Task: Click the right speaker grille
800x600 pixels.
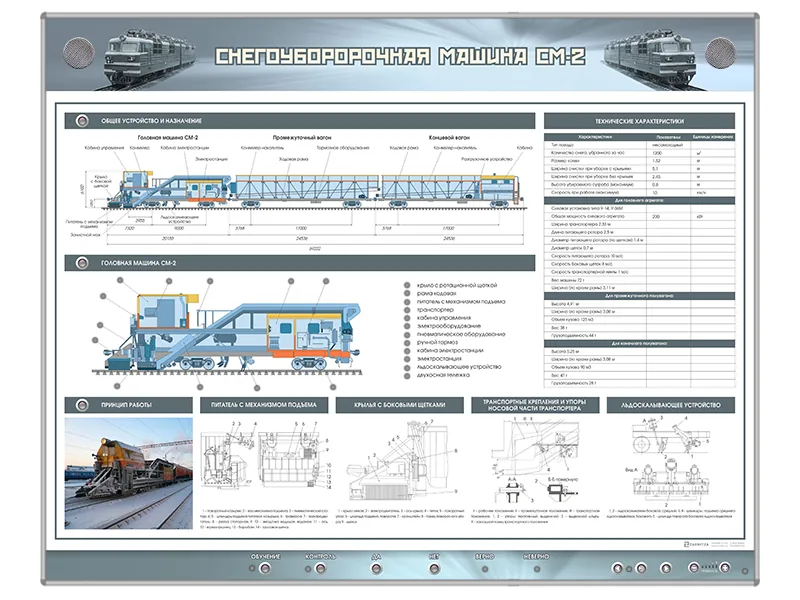Action: [720, 53]
